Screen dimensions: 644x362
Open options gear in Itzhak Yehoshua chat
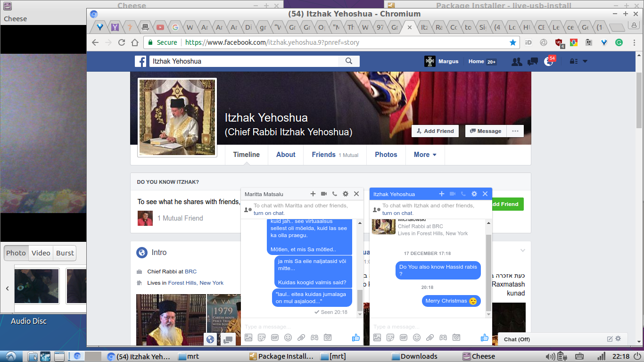(x=474, y=194)
